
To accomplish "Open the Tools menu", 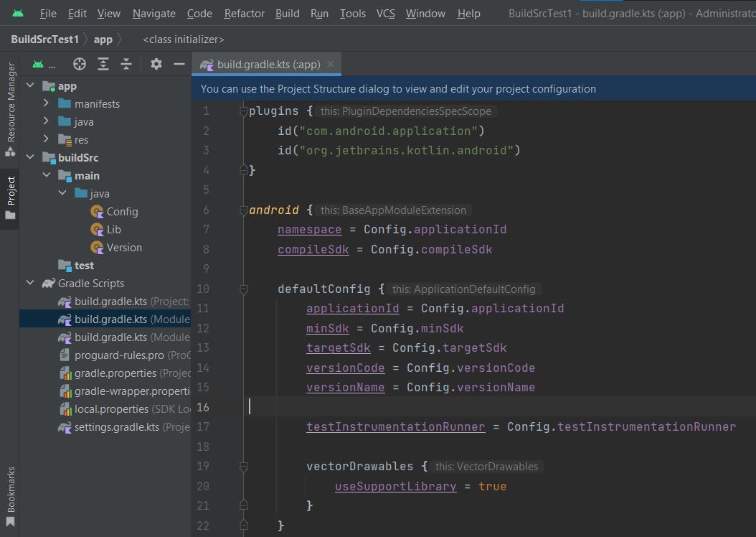I will coord(352,14).
